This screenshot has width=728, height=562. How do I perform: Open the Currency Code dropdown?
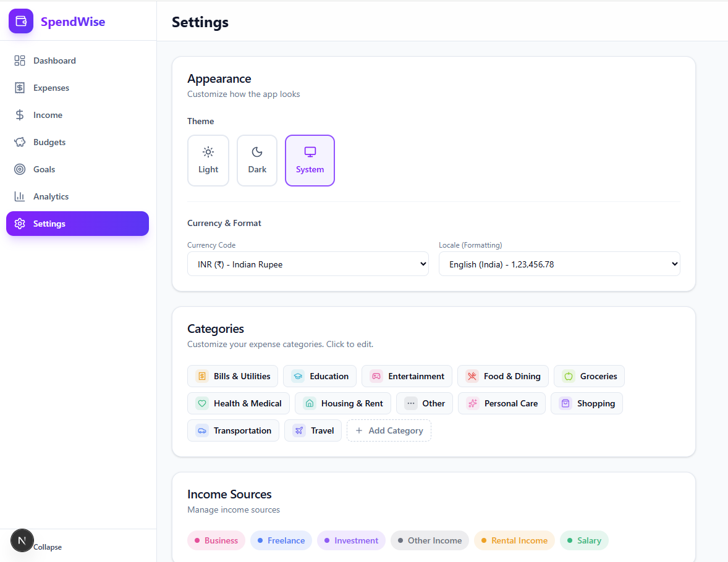coord(308,264)
